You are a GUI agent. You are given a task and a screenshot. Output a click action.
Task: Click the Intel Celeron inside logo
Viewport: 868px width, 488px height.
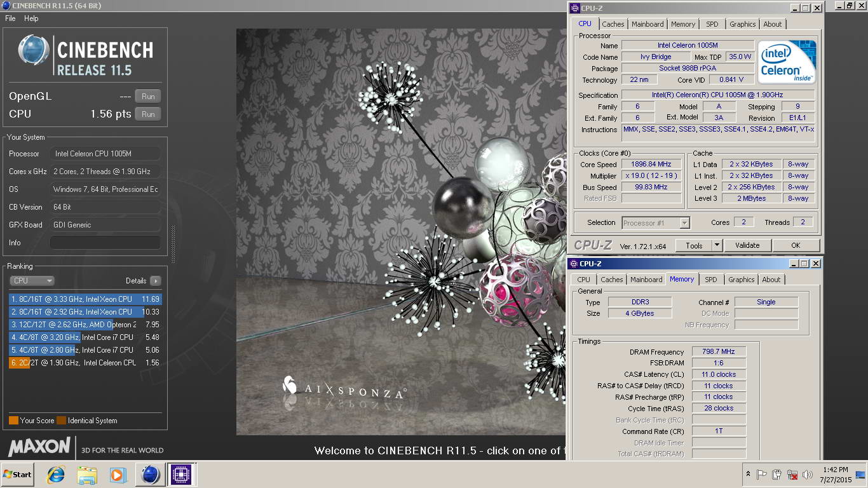[x=787, y=62]
